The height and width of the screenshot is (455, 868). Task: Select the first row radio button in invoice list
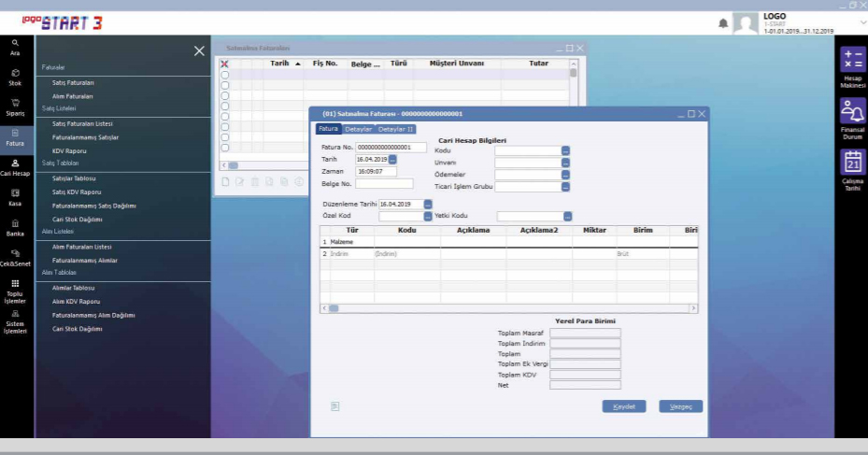pos(224,74)
